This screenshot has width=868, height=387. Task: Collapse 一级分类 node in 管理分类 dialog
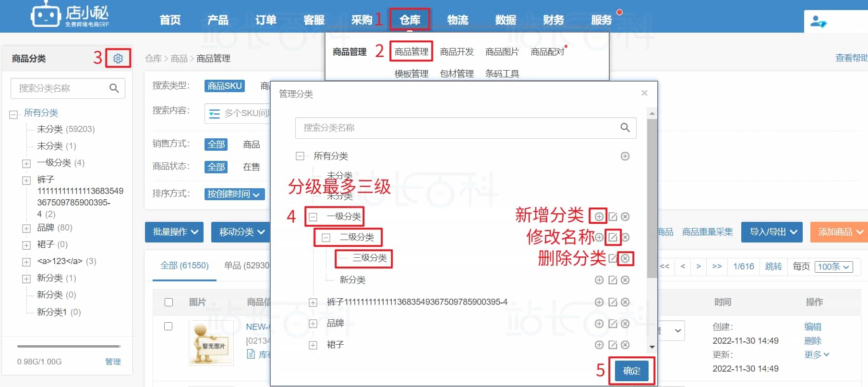(x=313, y=217)
